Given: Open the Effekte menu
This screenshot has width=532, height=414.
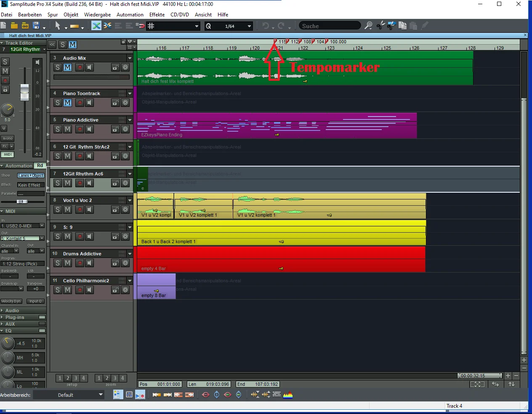Looking at the screenshot, I should [157, 15].
